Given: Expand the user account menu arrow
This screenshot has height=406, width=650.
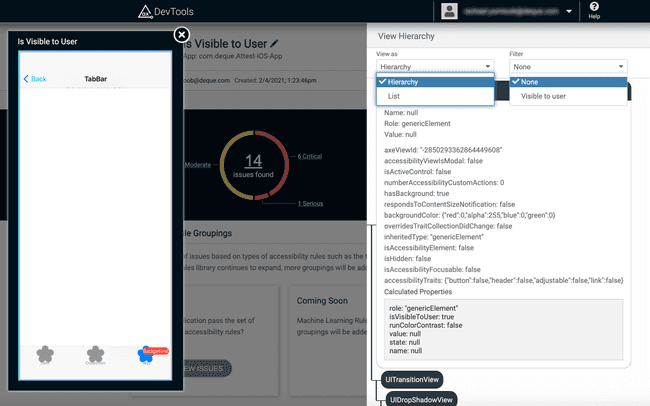Looking at the screenshot, I should point(569,12).
